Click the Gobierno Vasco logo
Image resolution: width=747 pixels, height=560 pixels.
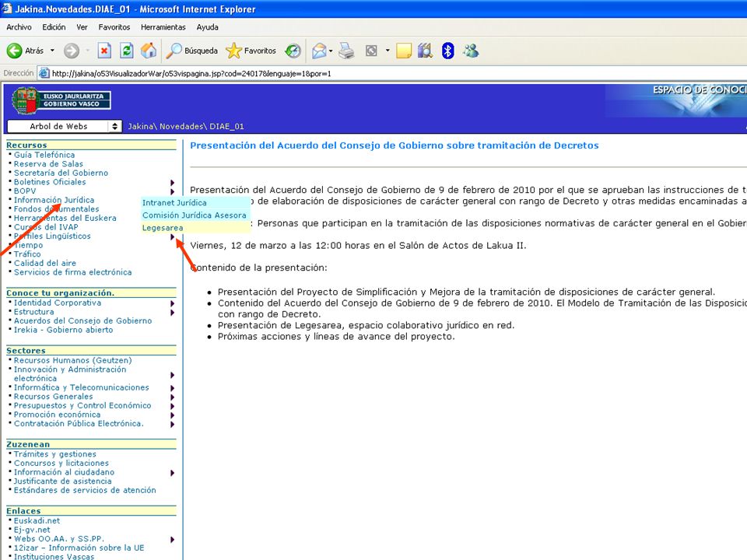click(61, 100)
